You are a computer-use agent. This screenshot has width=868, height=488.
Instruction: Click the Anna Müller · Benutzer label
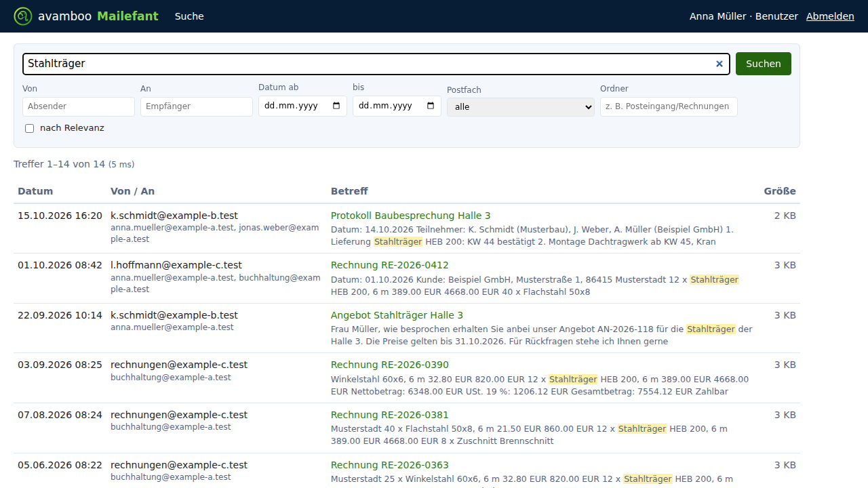[744, 16]
